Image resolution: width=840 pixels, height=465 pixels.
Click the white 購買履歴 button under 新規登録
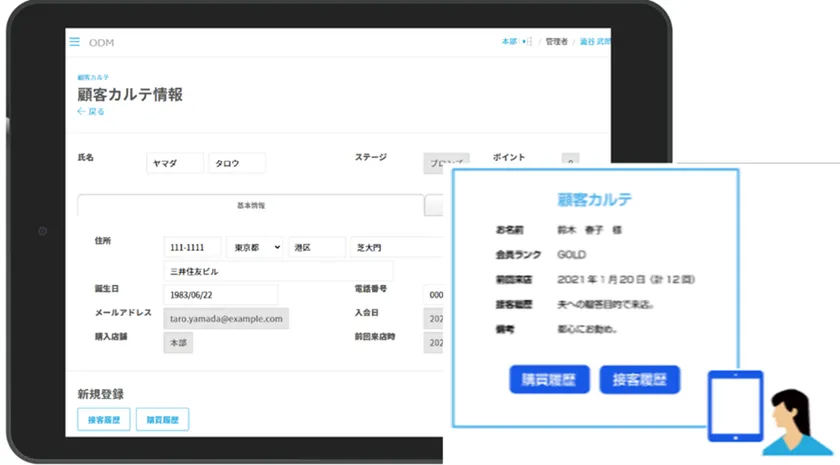point(161,420)
